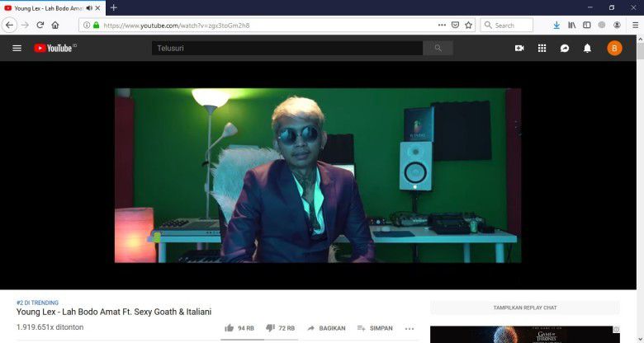Like the video with thumbs up
Viewport: 644px width, 343px height.
pyautogui.click(x=229, y=328)
